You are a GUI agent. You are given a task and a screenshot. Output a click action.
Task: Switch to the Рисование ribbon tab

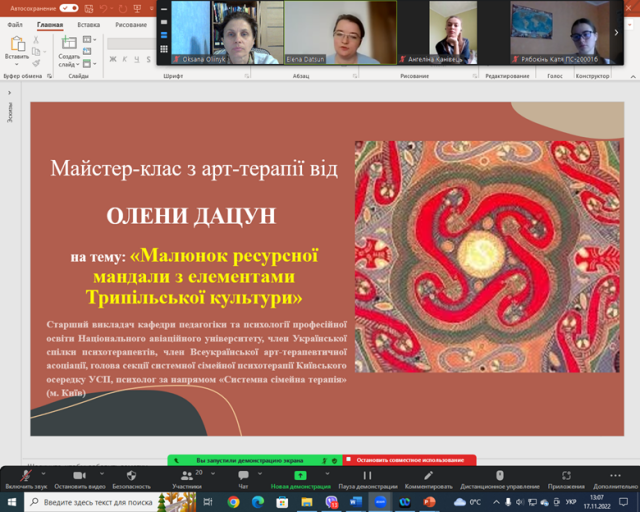point(131,24)
